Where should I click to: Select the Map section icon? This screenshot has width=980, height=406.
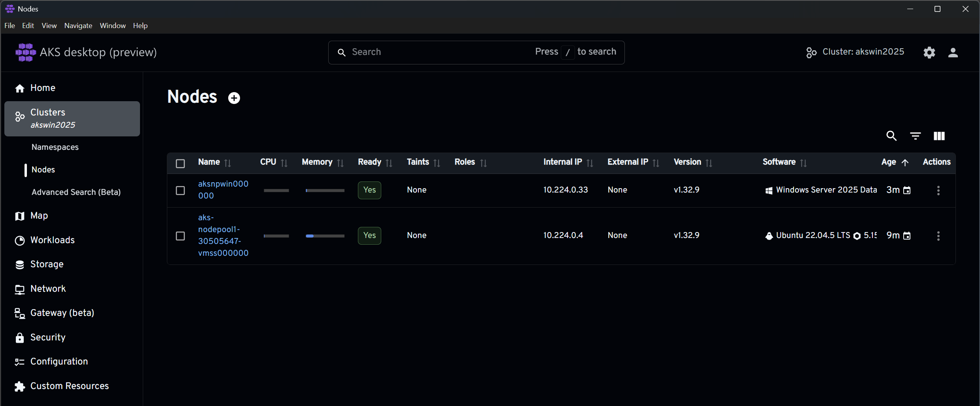pos(19,216)
